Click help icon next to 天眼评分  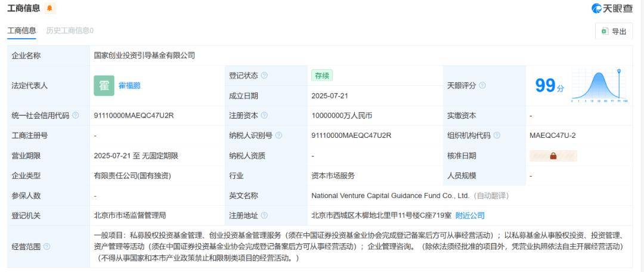tap(482, 85)
